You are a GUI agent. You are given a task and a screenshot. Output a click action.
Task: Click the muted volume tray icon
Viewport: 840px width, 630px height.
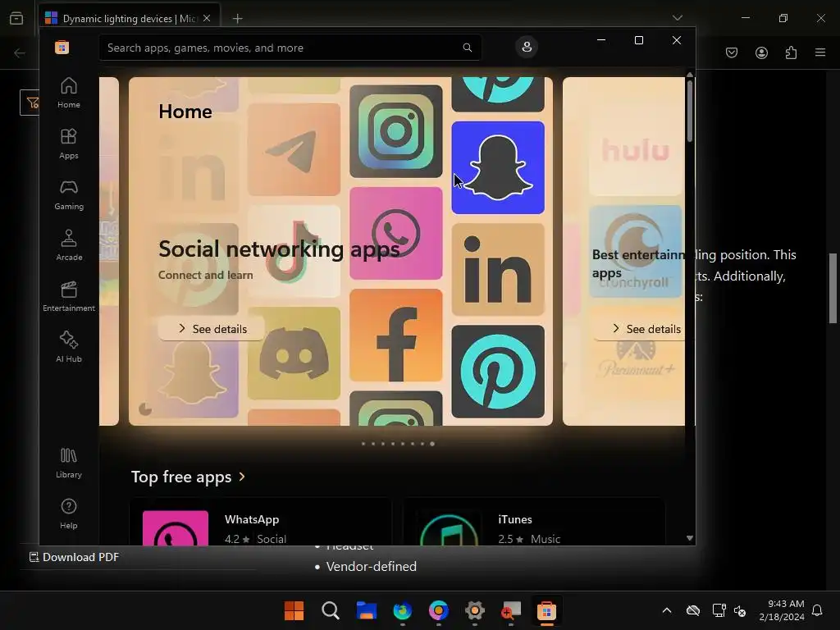pos(740,610)
